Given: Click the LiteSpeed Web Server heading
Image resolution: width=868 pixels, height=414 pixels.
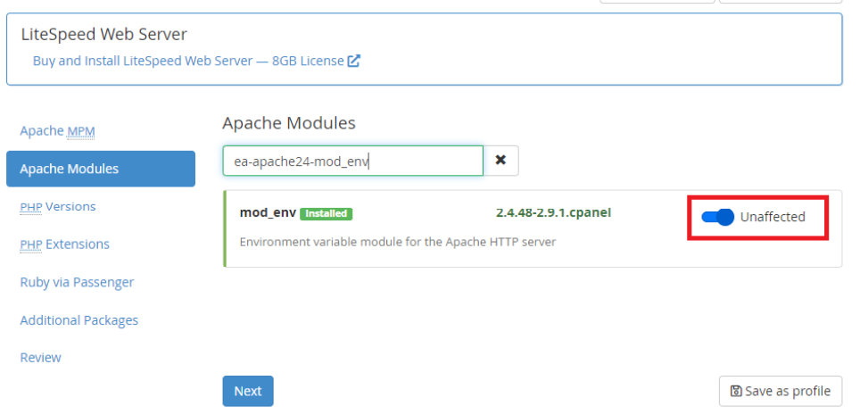Looking at the screenshot, I should point(104,34).
